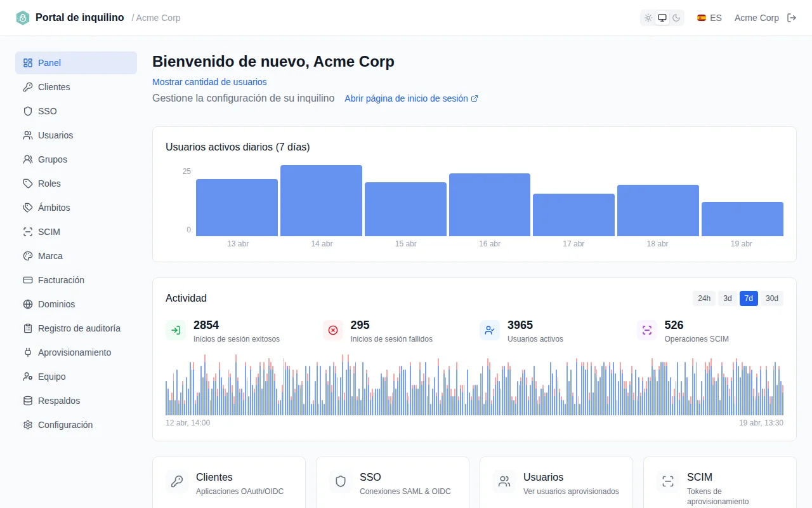812x508 pixels.
Task: Click the 3965 active users value
Action: (520, 325)
